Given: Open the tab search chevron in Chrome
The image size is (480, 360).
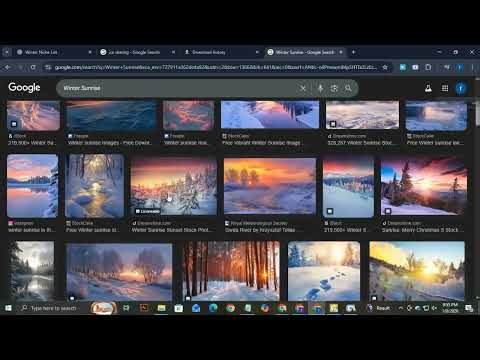Looking at the screenshot, I should [6, 52].
